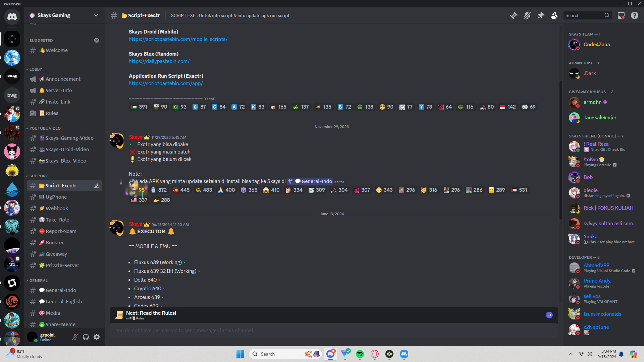Open Spotify from the taskbar
The width and height of the screenshot is (644, 362).
click(360, 354)
